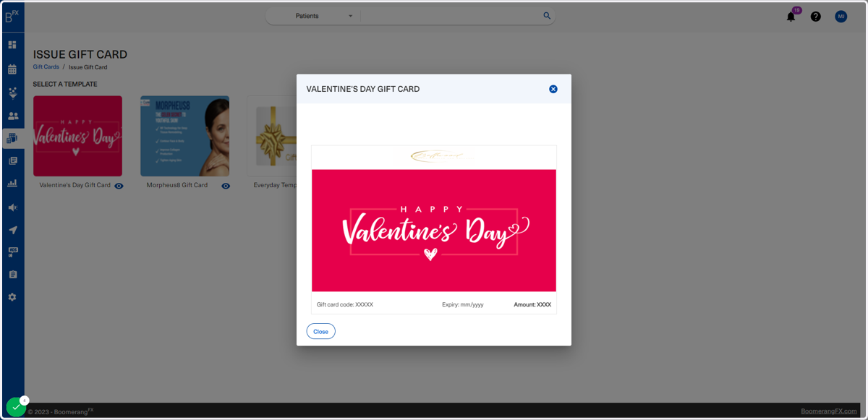Open the dashboard grid icon in the sidebar

coord(12,45)
